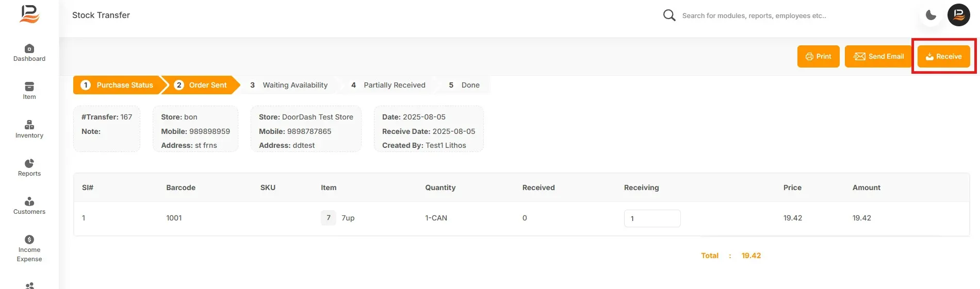The width and height of the screenshot is (980, 289).
Task: Open the user profile avatar
Action: [959, 15]
